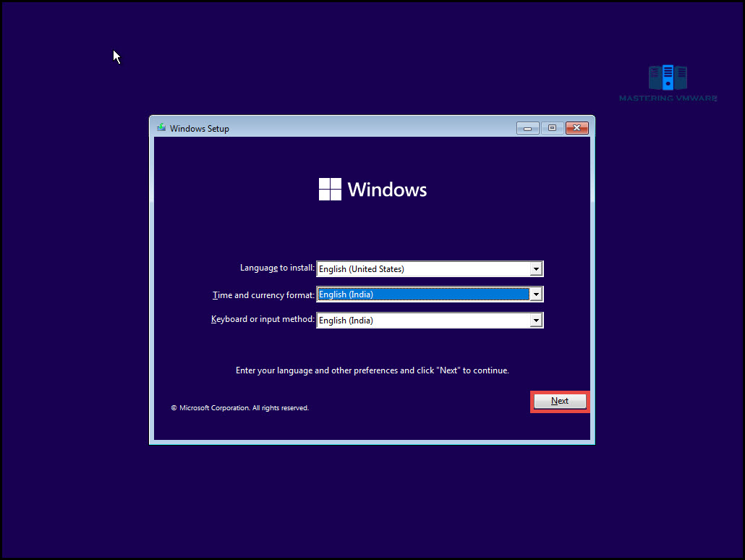The image size is (745, 560).
Task: Click the "Enter your language and other preferences" instruction
Action: tap(372, 370)
